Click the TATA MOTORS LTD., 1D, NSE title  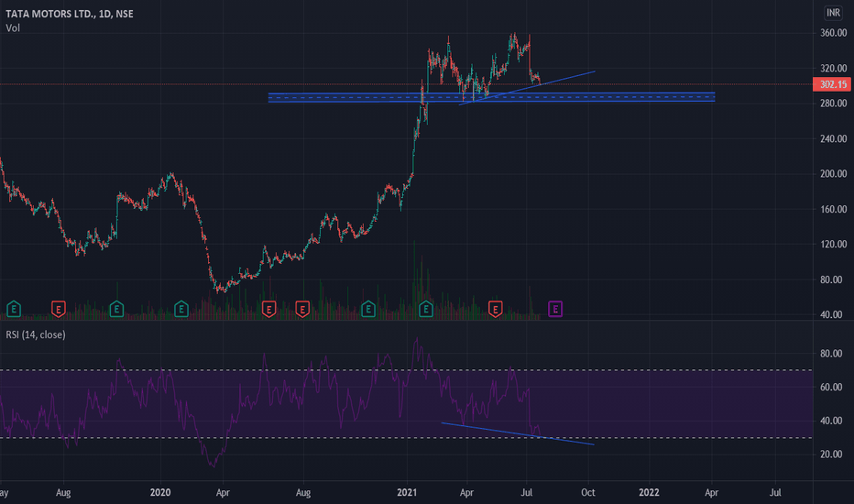[x=70, y=14]
